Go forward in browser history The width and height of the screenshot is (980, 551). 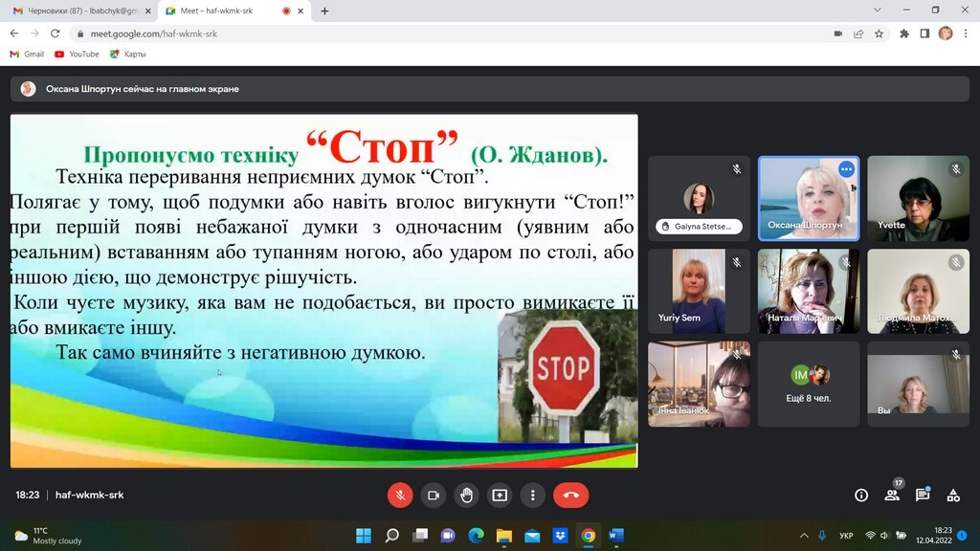pos(34,33)
